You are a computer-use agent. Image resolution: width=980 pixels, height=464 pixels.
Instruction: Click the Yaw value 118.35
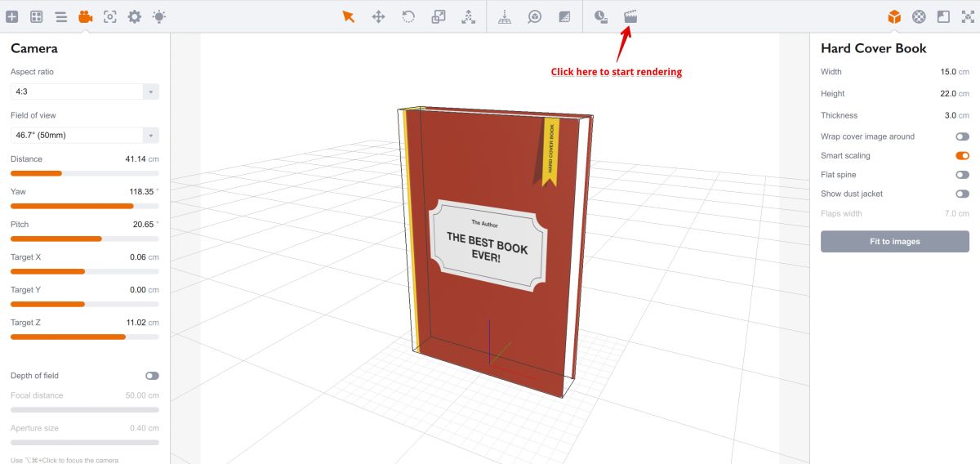pos(140,191)
